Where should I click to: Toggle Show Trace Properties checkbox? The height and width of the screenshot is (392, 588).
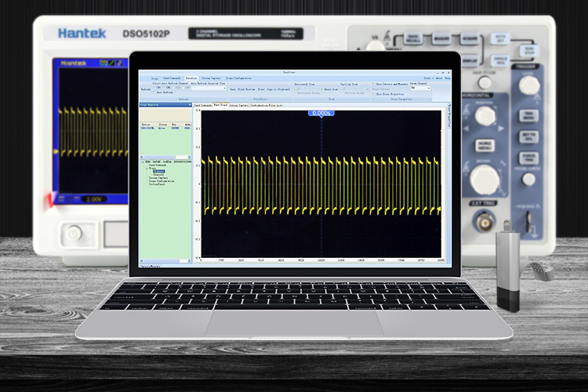376,93
